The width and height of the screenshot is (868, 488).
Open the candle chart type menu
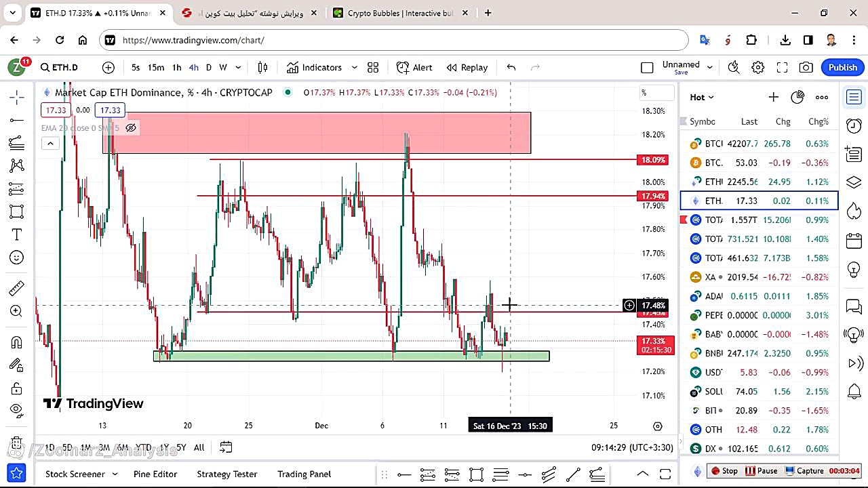pos(262,67)
